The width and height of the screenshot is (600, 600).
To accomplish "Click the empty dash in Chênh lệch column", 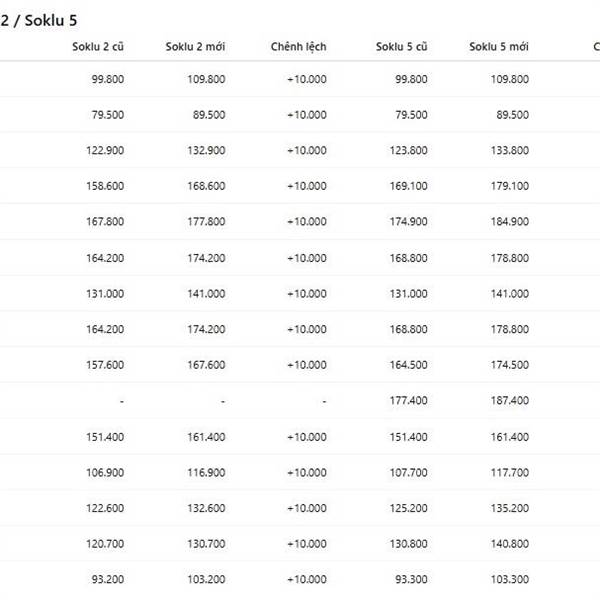I will click(x=324, y=401).
